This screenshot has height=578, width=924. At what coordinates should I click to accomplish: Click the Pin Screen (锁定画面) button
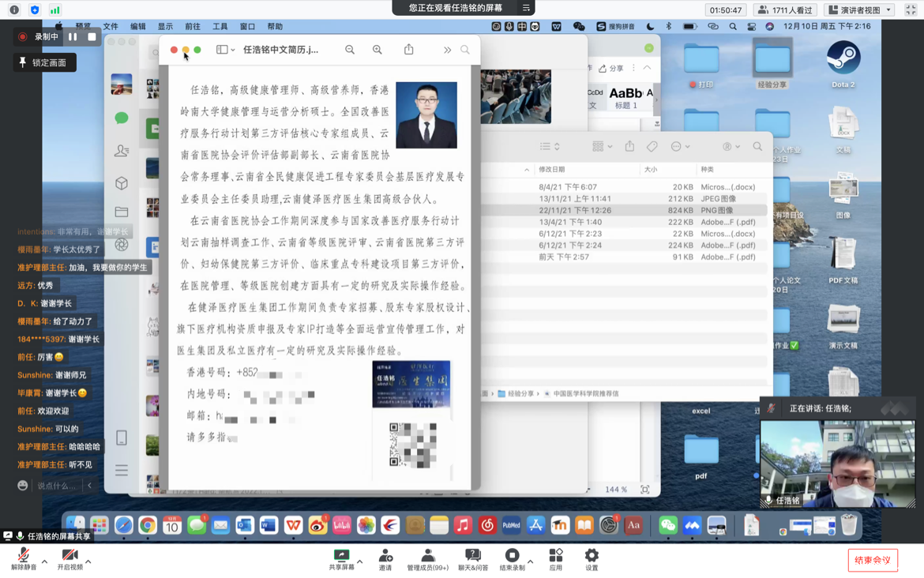click(x=44, y=62)
